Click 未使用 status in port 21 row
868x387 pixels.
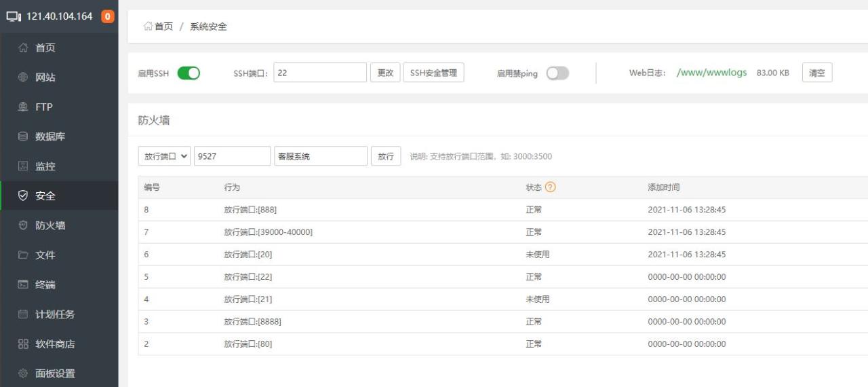(x=538, y=299)
